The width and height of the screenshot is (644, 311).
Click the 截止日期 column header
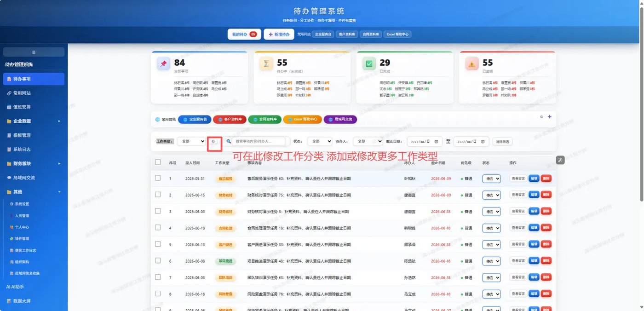437,163
